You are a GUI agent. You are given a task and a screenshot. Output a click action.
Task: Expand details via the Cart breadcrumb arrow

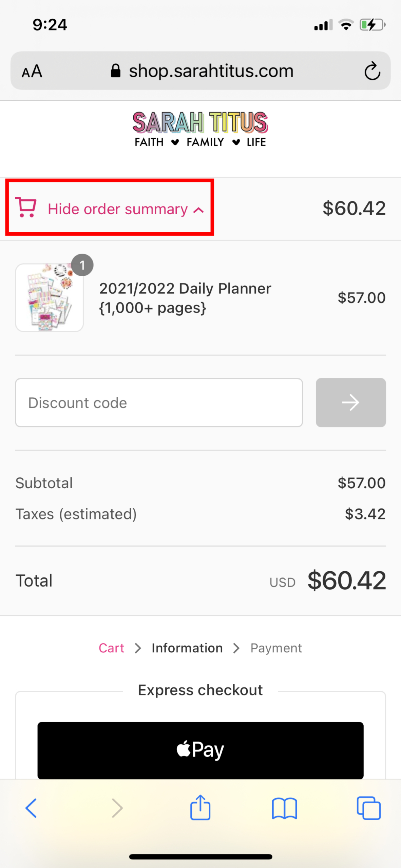point(138,648)
